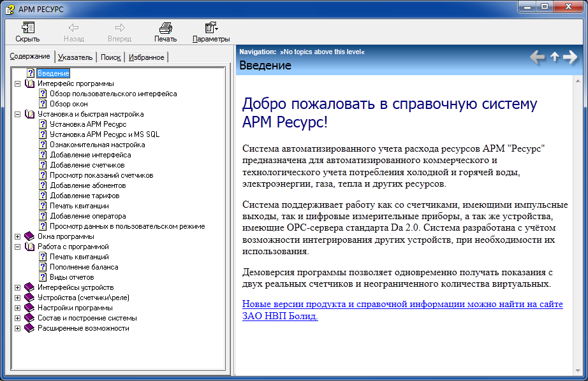Collapse the Установка и быстрая настройка node
588x381 pixels.
(x=17, y=114)
